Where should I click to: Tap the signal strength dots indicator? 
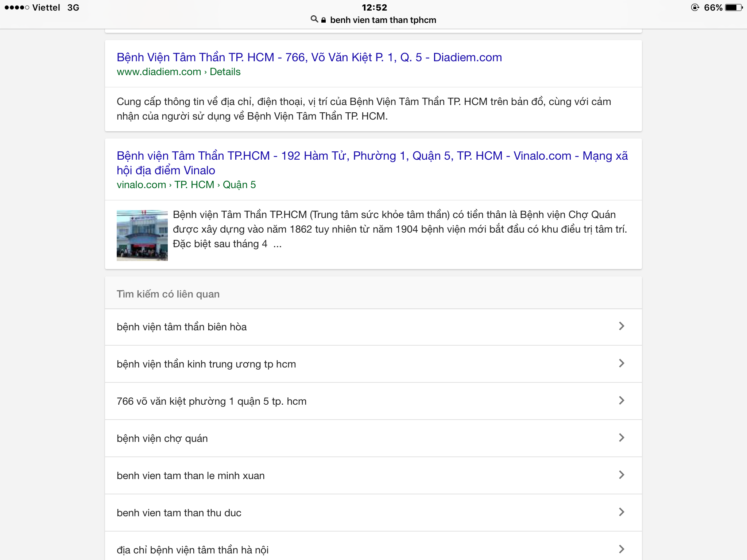pos(17,8)
